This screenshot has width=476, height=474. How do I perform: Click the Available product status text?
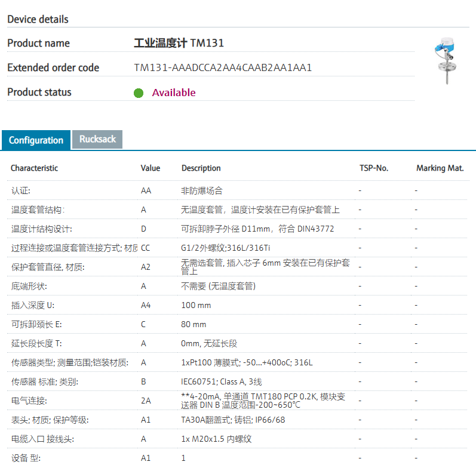point(174,93)
